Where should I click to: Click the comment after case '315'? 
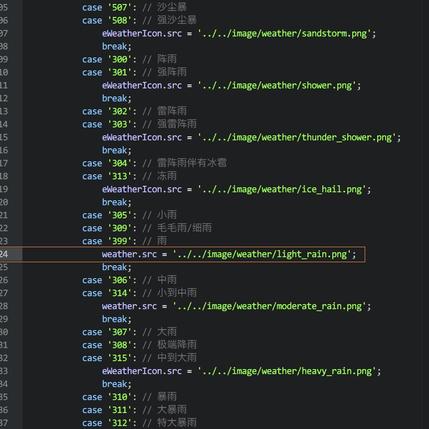[169, 358]
